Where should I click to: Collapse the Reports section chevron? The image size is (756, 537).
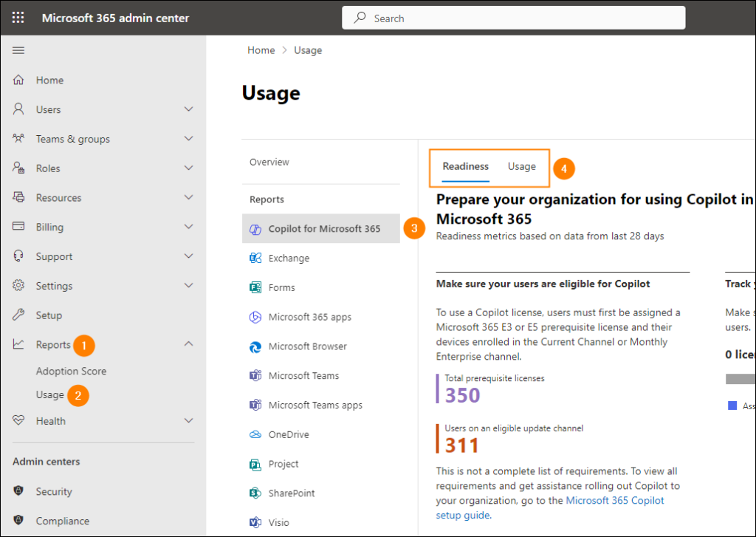(x=188, y=344)
